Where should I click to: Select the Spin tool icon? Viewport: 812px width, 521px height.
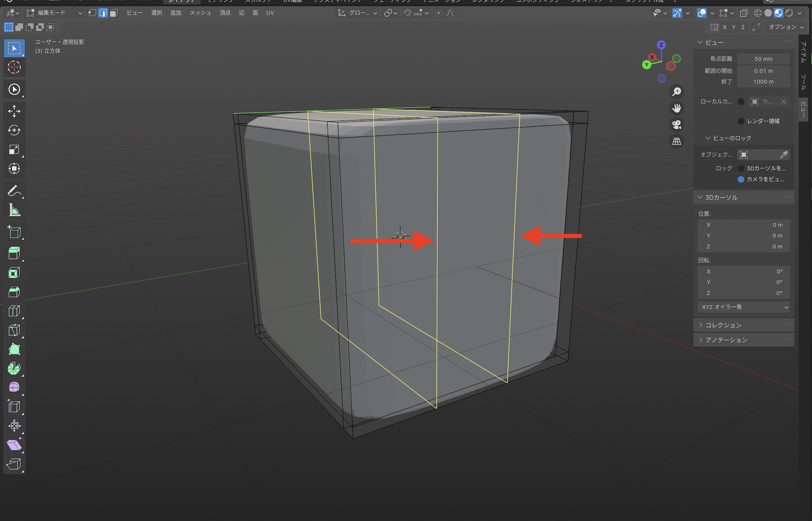(14, 368)
